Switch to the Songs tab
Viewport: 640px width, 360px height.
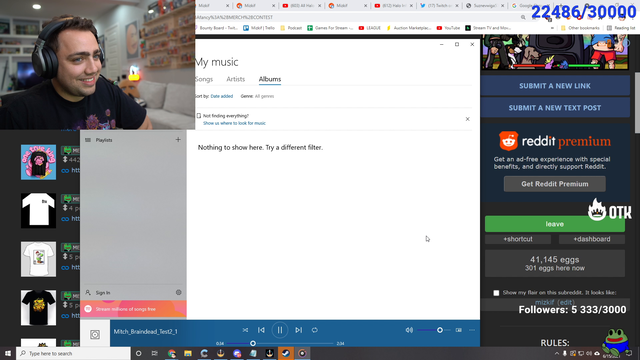(204, 79)
